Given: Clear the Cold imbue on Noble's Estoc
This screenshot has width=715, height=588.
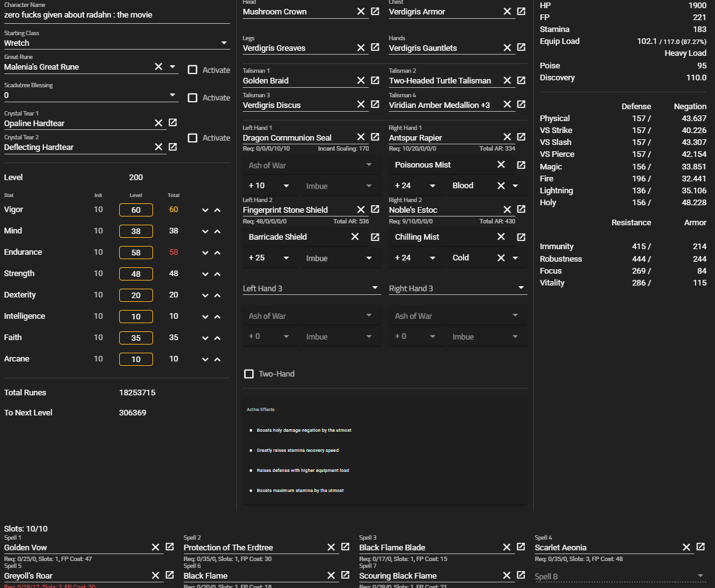Looking at the screenshot, I should 500,258.
